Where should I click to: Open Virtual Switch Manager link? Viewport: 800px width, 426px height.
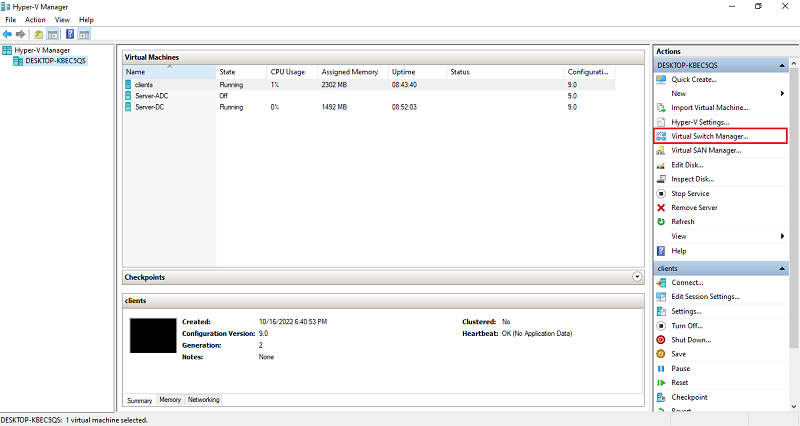[x=710, y=136]
